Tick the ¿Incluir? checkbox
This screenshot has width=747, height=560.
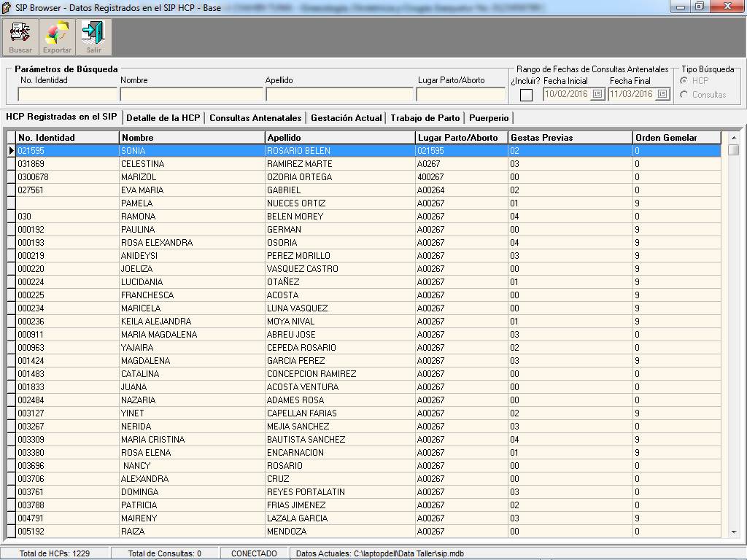(x=526, y=95)
